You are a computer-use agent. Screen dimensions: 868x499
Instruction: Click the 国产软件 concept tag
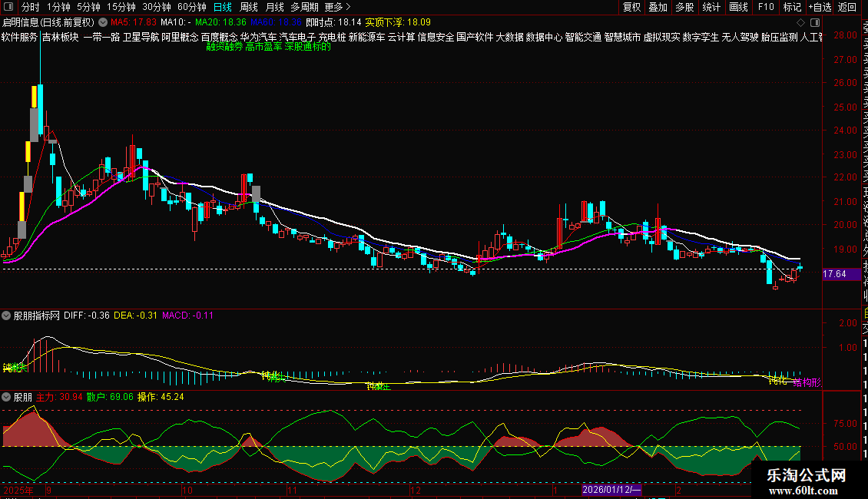pyautogui.click(x=475, y=37)
